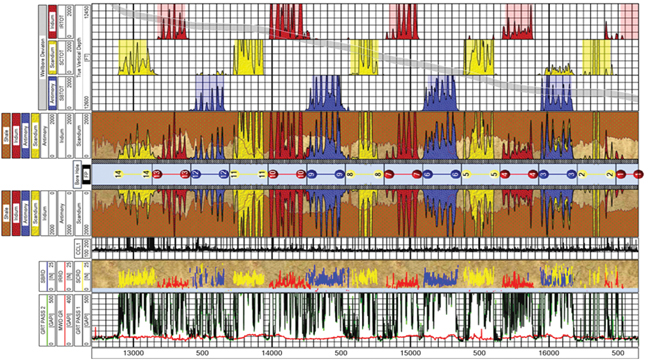Select the Bore Hole track label

click(77, 174)
